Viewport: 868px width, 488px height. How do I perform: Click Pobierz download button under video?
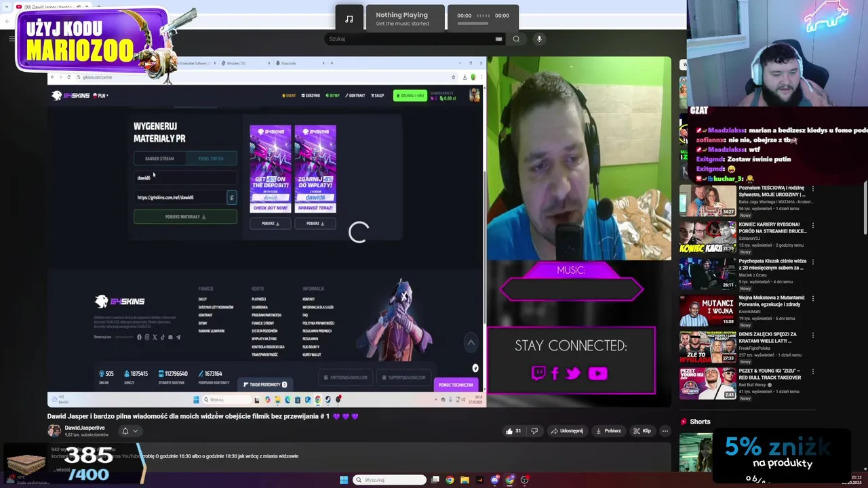(x=608, y=430)
